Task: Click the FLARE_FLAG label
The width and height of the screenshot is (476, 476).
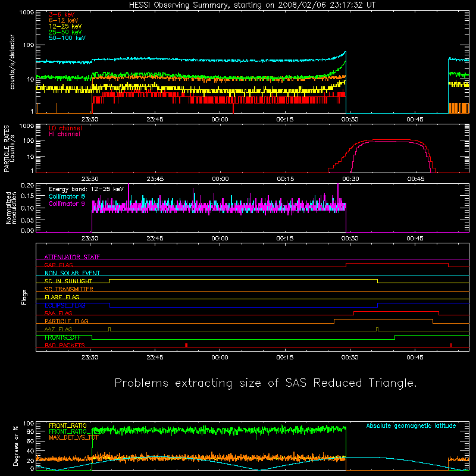Action: [62, 297]
